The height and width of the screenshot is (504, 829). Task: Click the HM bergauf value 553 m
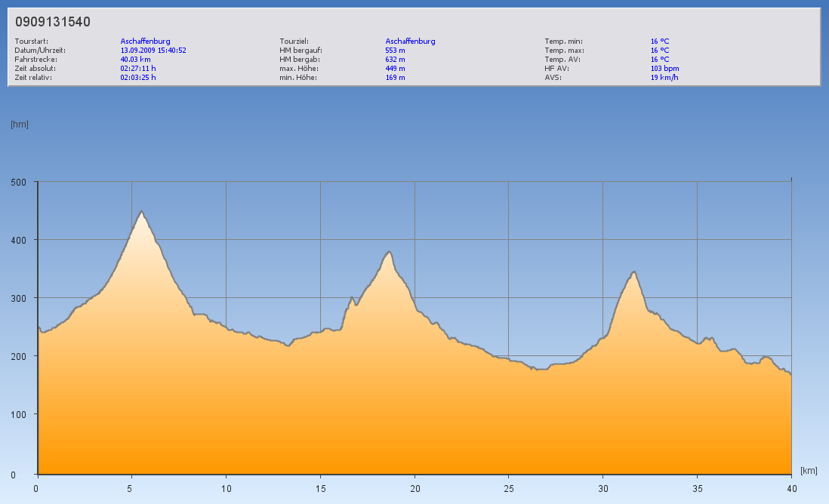395,51
